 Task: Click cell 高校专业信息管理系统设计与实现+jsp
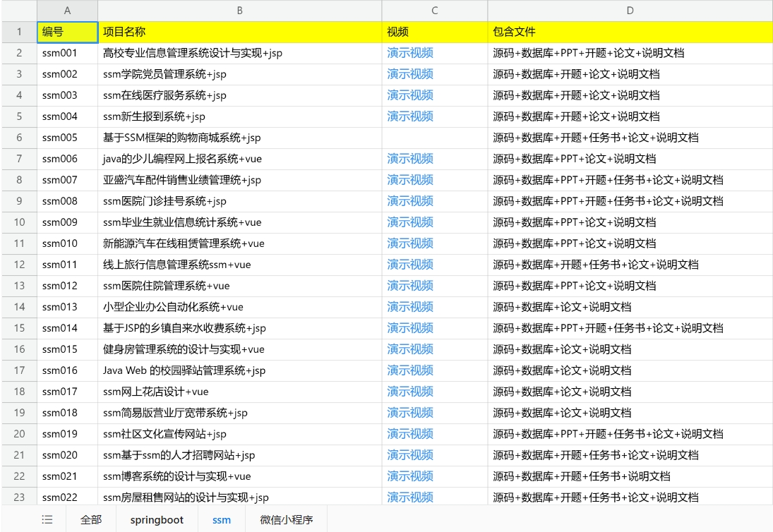pos(239,53)
